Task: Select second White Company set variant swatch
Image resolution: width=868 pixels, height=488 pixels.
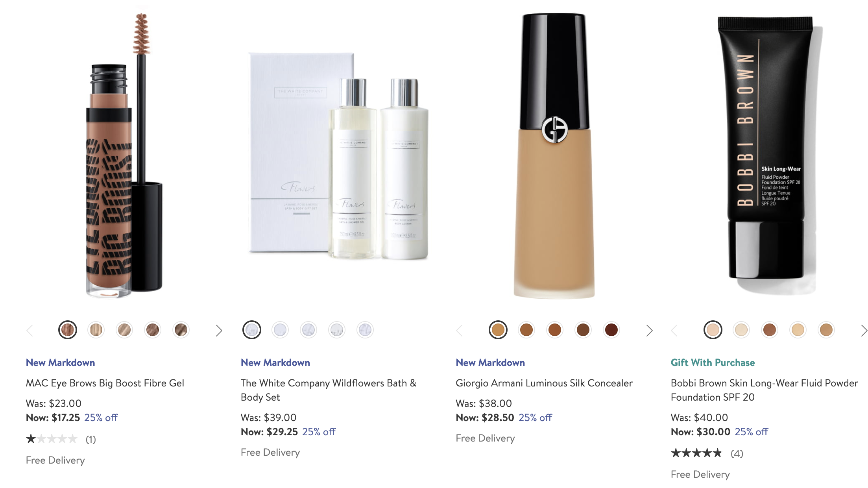Action: 280,330
